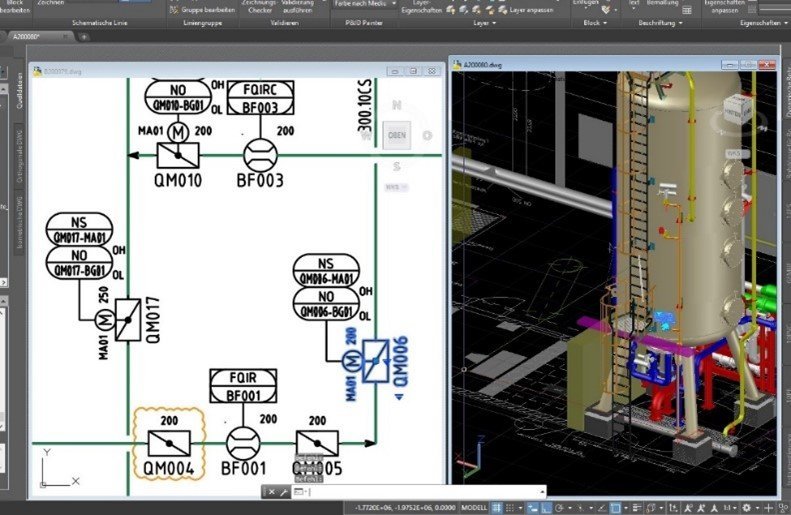Click S compass direction on the P&ID ViewCube
791x515 pixels.
click(x=397, y=166)
